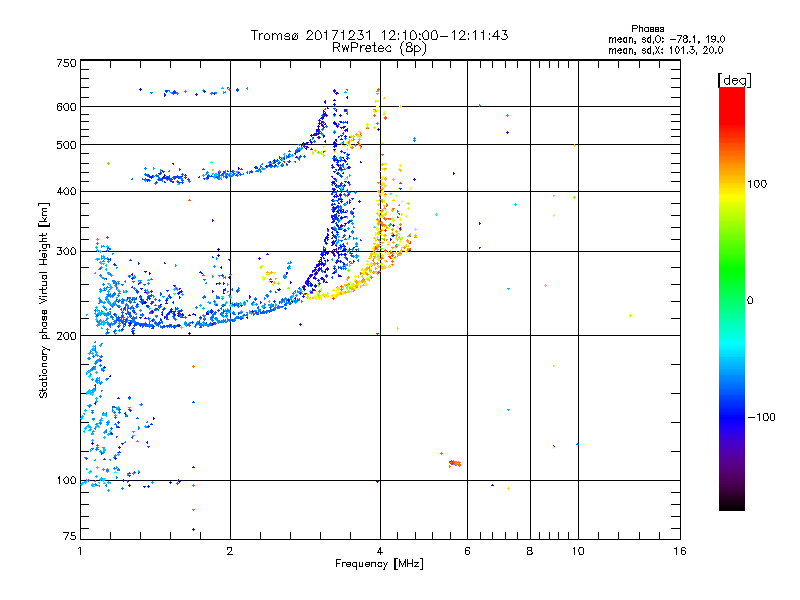Click the x-axis tick label "1"
Viewport: 800px width, 600px height.
[x=80, y=551]
